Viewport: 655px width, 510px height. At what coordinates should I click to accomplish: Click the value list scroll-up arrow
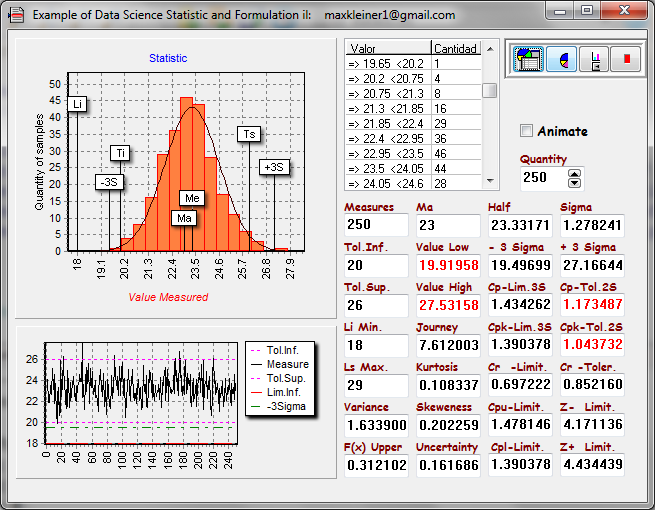[x=490, y=48]
